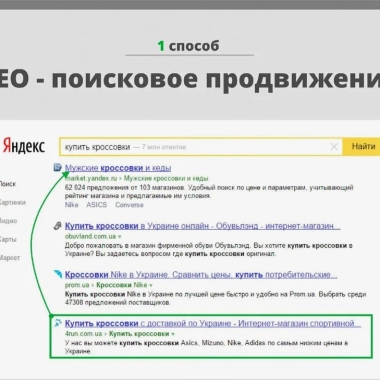This screenshot has width=380, height=380.
Task: Open the prom.ua green URL
Action: click(77, 285)
